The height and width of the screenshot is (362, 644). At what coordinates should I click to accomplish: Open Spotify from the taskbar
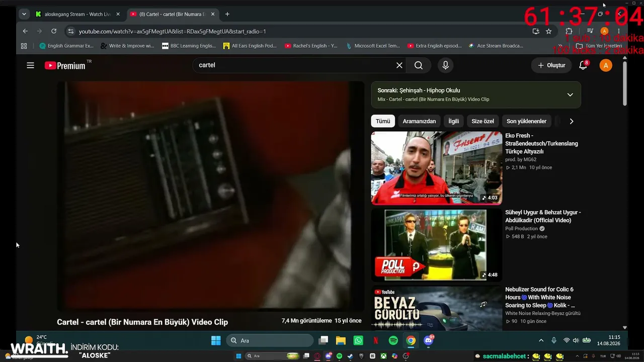pyautogui.click(x=393, y=340)
